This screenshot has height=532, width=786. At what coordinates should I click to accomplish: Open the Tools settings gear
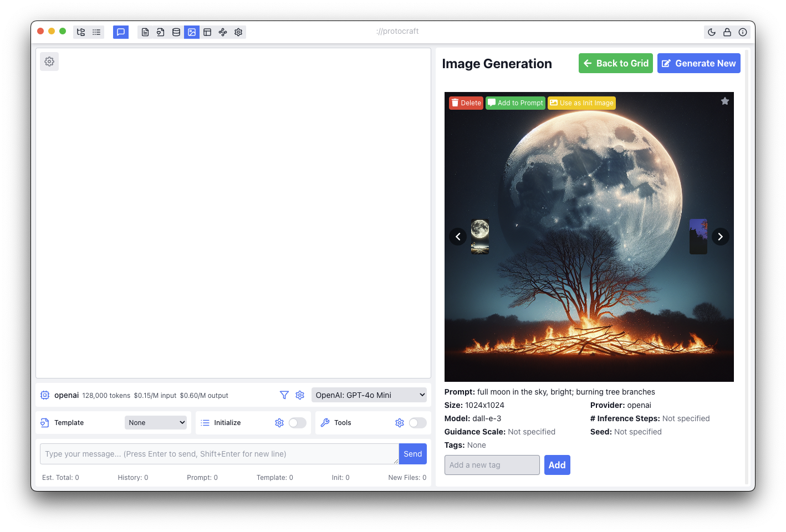(x=400, y=423)
